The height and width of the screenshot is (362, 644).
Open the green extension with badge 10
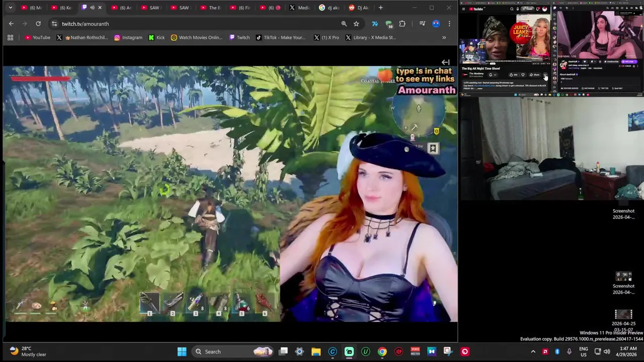388,24
